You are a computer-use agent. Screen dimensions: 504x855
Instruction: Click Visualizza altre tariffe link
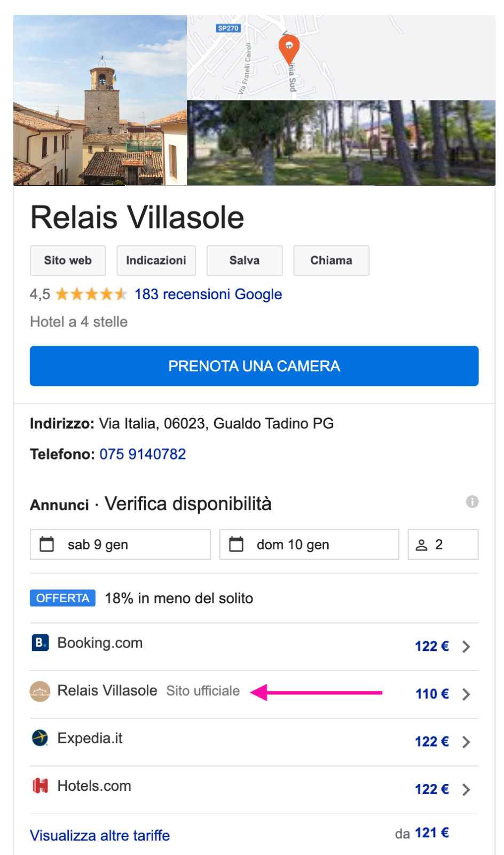[100, 835]
